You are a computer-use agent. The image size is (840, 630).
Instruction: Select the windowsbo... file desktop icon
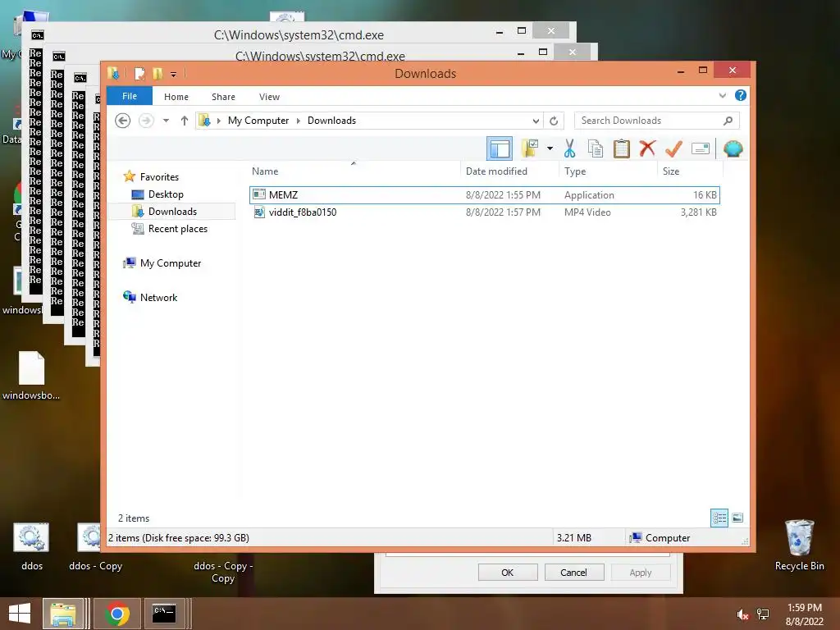[x=31, y=376]
